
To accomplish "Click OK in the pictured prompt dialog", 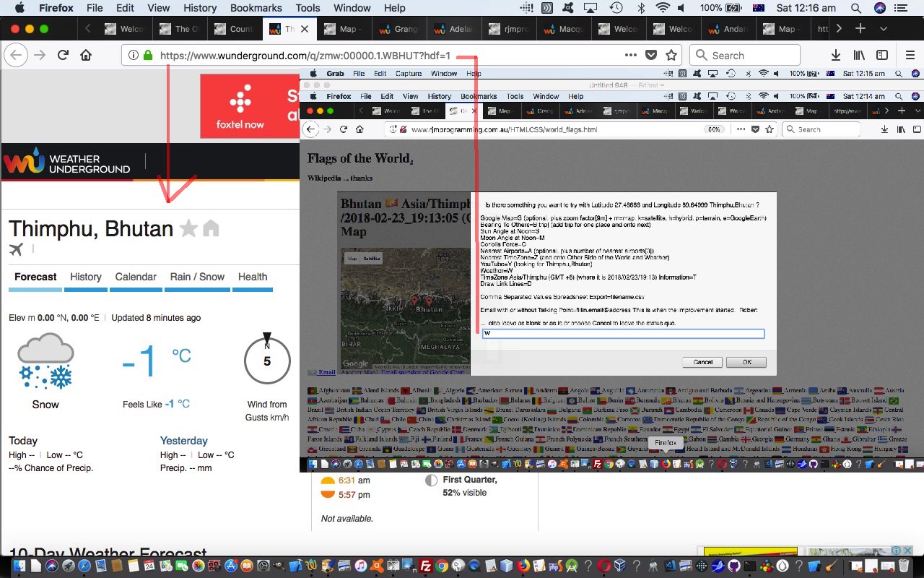I will tap(746, 362).
